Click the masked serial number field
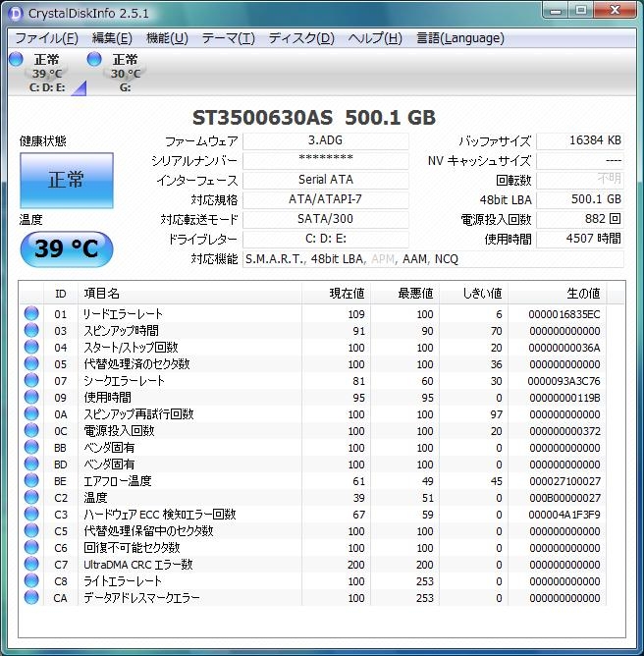 click(x=325, y=161)
